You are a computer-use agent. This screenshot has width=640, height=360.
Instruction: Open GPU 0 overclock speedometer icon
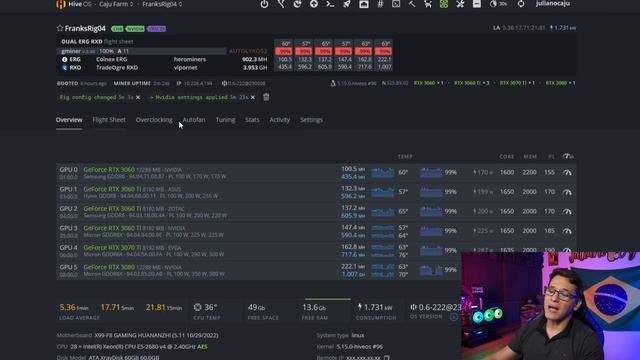[x=567, y=172]
